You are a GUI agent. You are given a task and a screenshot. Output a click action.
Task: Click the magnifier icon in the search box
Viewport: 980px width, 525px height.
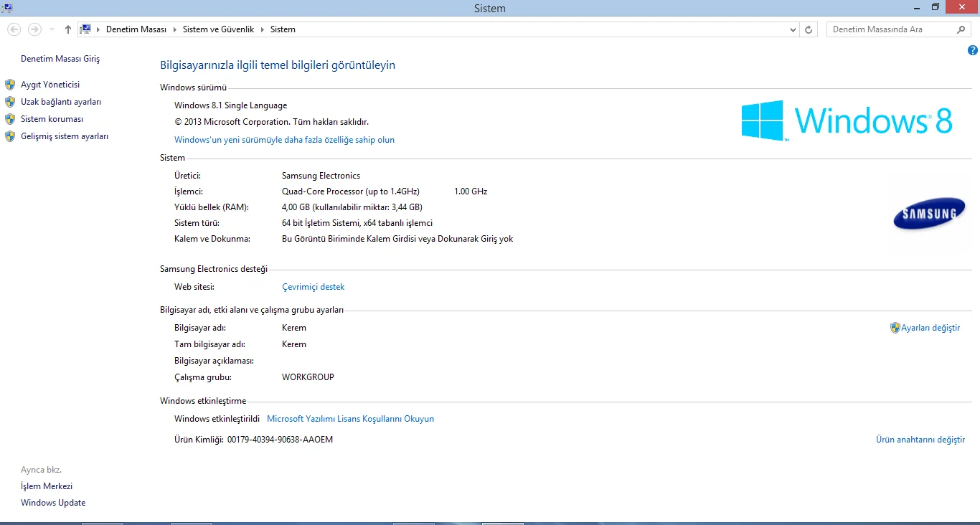coord(961,29)
